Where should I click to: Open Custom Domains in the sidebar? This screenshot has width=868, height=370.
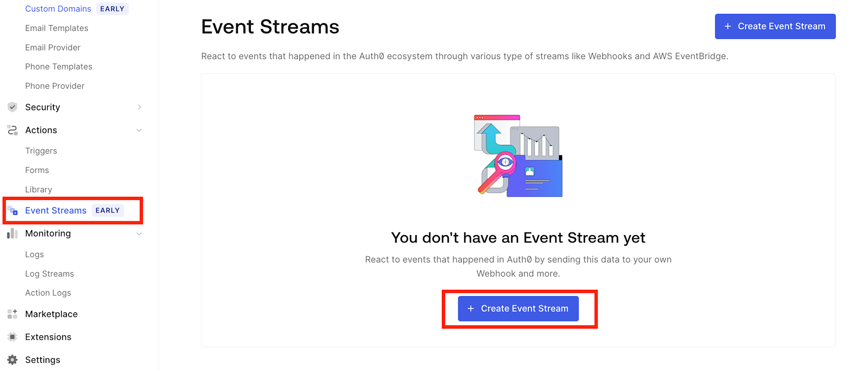tap(58, 9)
